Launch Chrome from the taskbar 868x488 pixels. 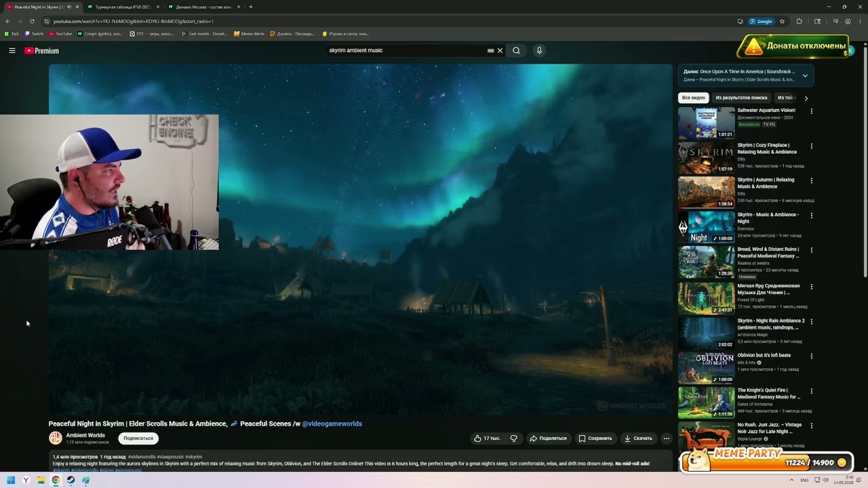56,481
